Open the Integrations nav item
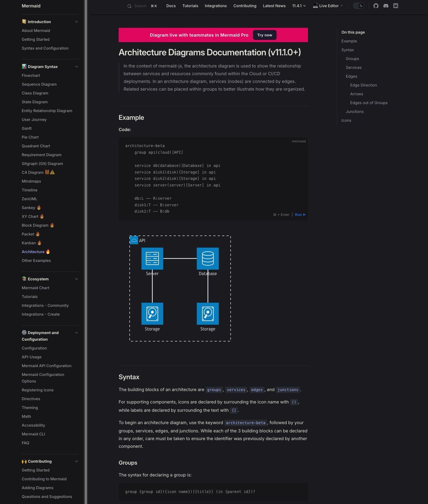The height and width of the screenshot is (504, 428). point(216,6)
